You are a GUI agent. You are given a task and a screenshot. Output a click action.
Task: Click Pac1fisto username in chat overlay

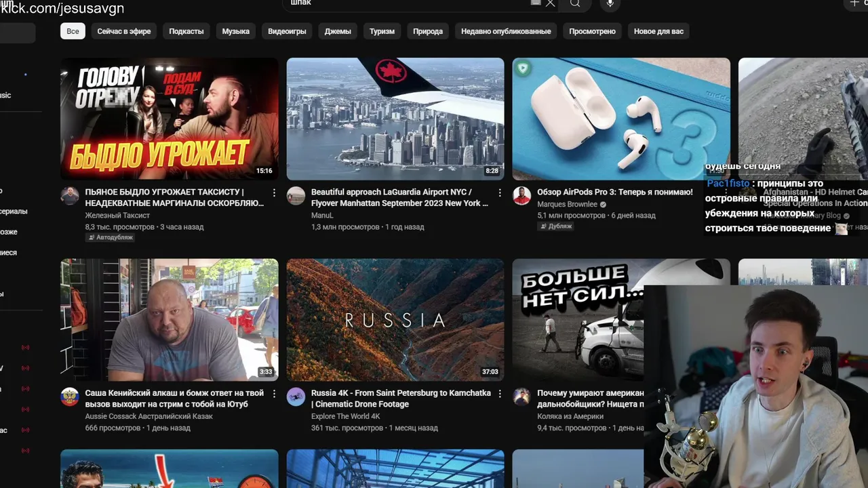728,183
